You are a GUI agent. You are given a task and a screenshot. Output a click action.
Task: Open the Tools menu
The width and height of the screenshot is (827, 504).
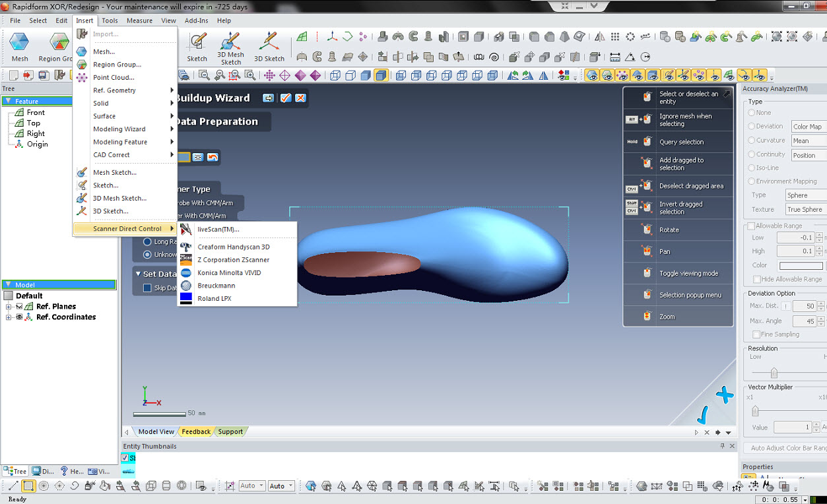(x=110, y=20)
